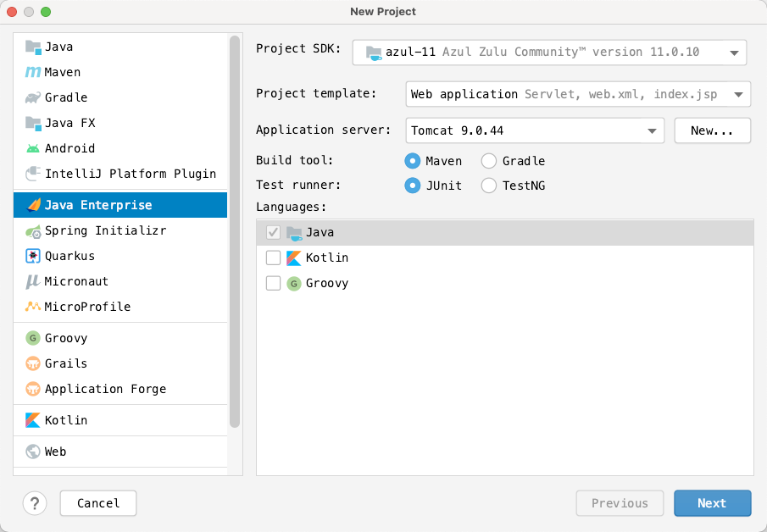Click the TestNG radio label text

pos(524,186)
